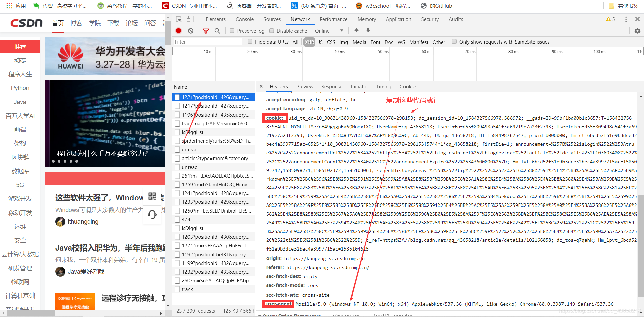Tick checkbox for track request row

[x=177, y=289]
